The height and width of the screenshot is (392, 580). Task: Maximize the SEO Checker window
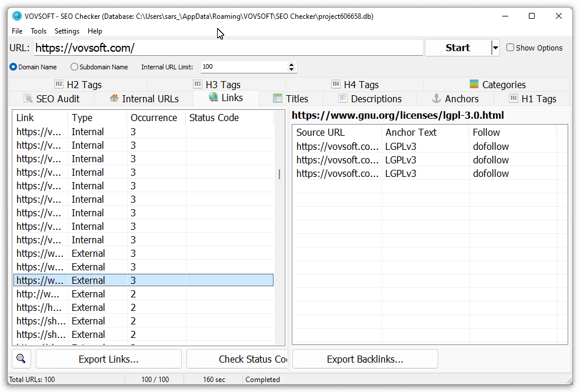click(x=532, y=16)
